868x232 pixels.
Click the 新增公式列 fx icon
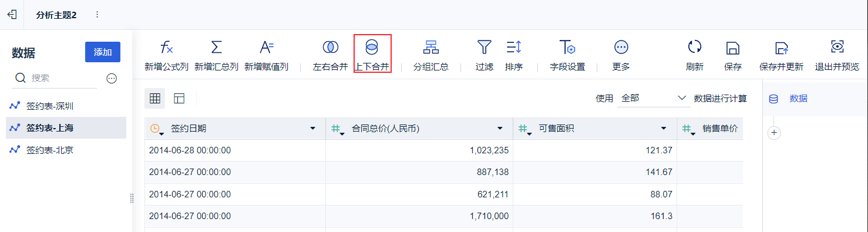[166, 48]
